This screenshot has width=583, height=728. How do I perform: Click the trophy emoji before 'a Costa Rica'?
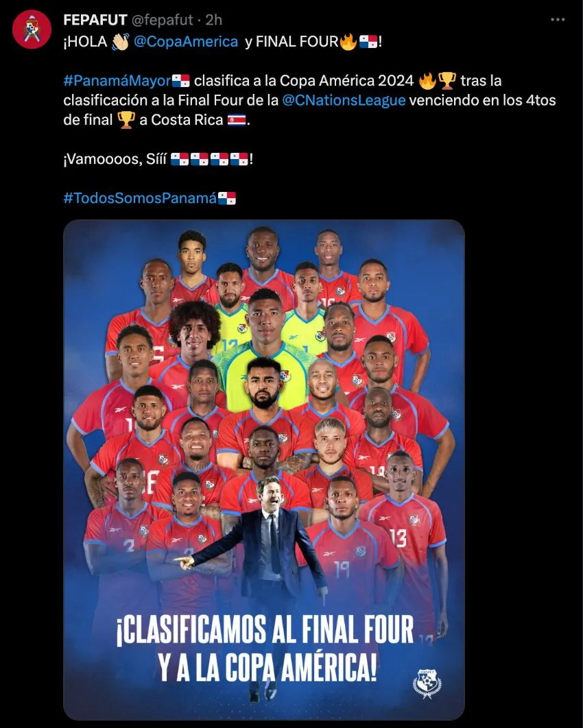126,120
